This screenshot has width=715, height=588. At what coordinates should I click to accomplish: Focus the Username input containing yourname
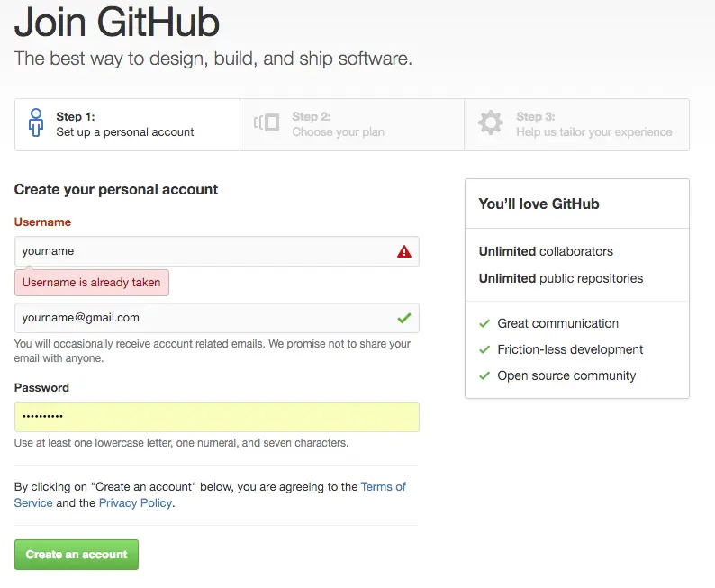[217, 251]
